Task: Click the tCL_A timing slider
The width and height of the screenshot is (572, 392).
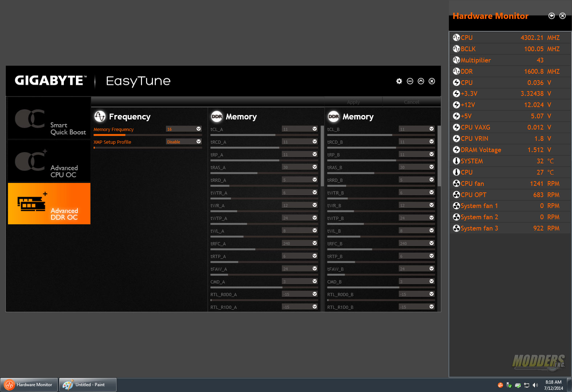Action: pos(264,135)
